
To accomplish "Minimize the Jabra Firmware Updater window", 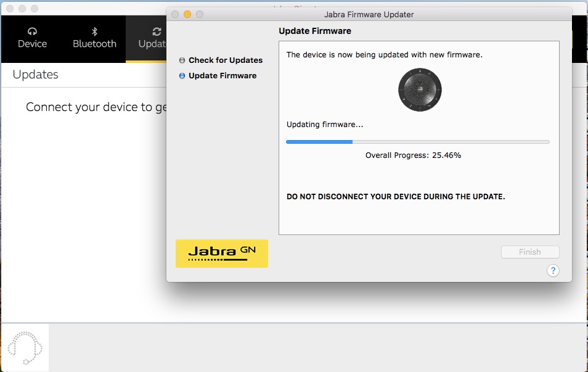I will [187, 14].
